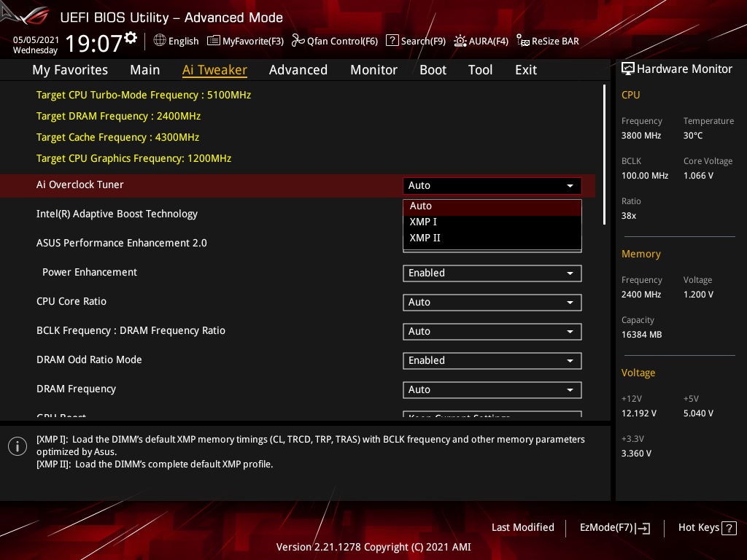The width and height of the screenshot is (747, 560).
Task: Click Target DRAM Frequency : 2400MHz text
Action: (x=118, y=116)
